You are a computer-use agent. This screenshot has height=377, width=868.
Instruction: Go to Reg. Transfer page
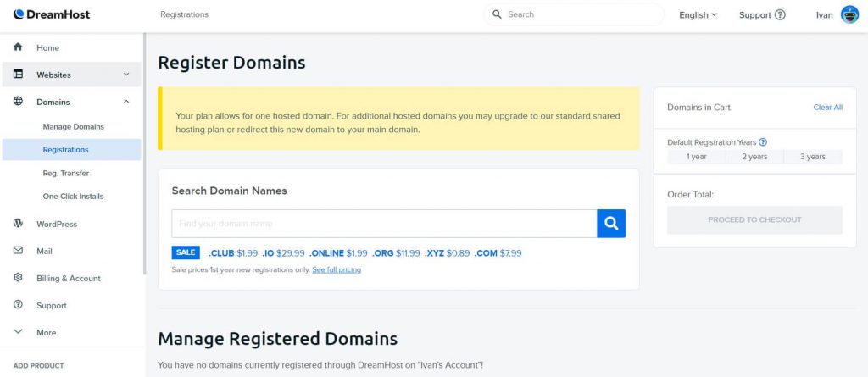(66, 174)
